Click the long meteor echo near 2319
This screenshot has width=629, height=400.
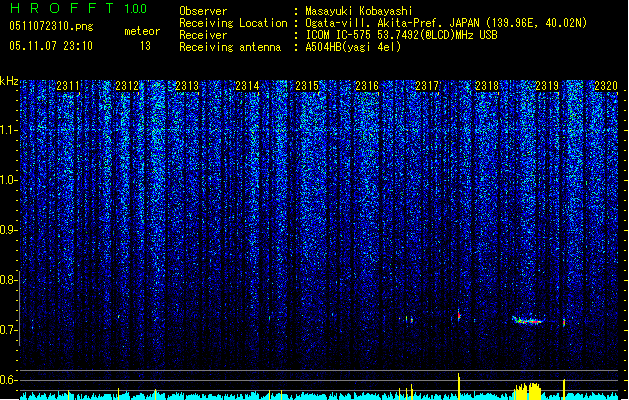[529, 320]
